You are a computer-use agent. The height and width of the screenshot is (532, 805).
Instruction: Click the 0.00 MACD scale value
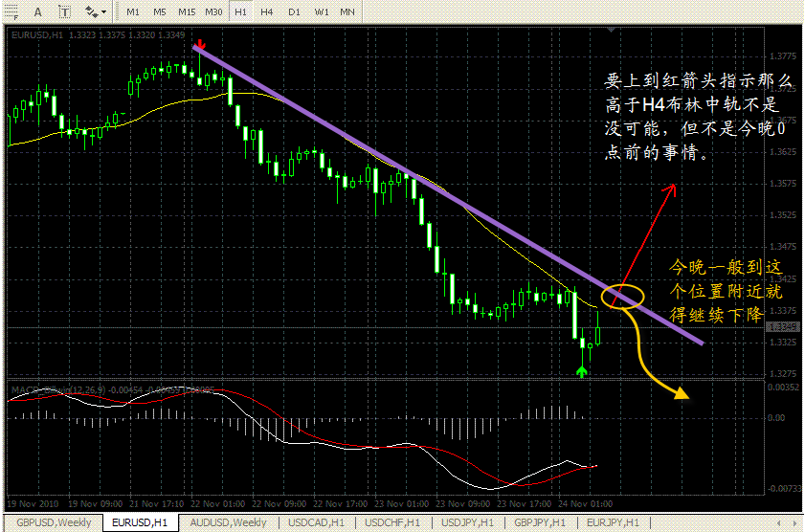(x=776, y=418)
